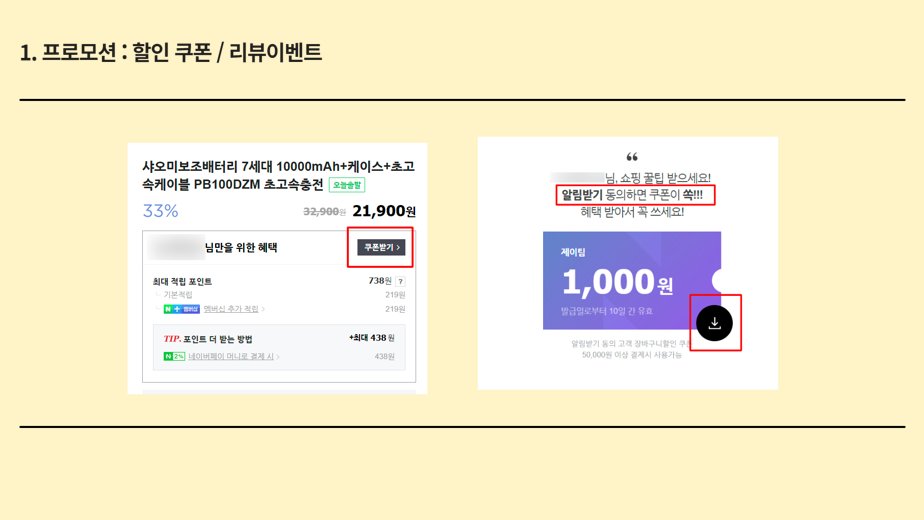Click the N+ 멤버십 badge icon

pyautogui.click(x=182, y=309)
